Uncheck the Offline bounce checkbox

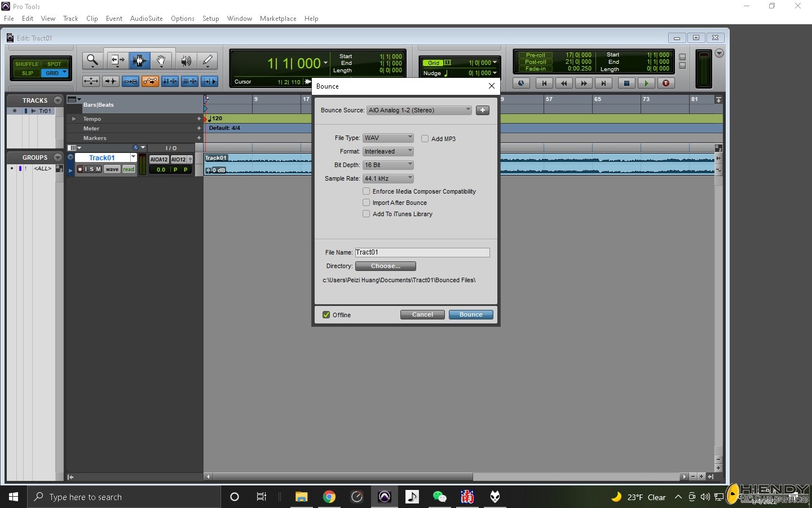(326, 314)
